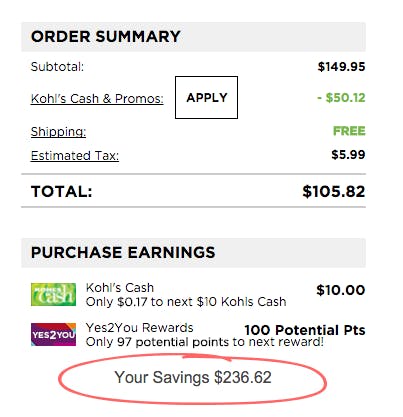Open the Estimated Tax link

pyautogui.click(x=75, y=156)
